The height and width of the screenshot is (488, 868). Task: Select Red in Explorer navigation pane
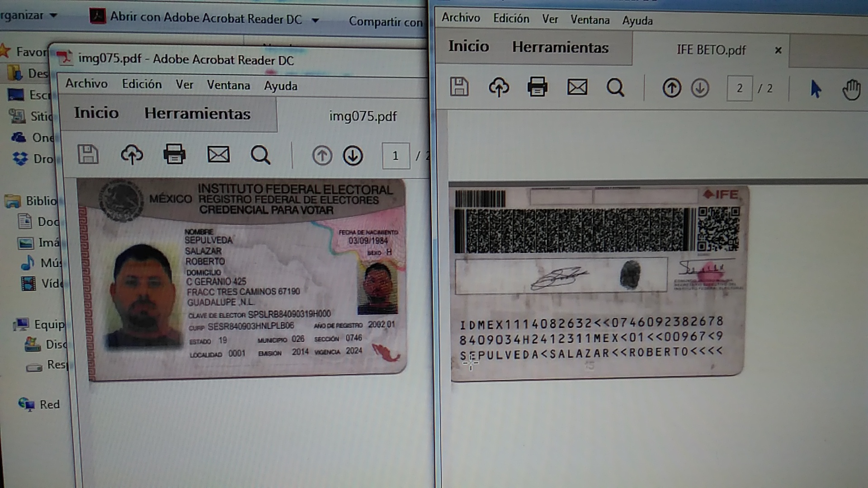49,404
